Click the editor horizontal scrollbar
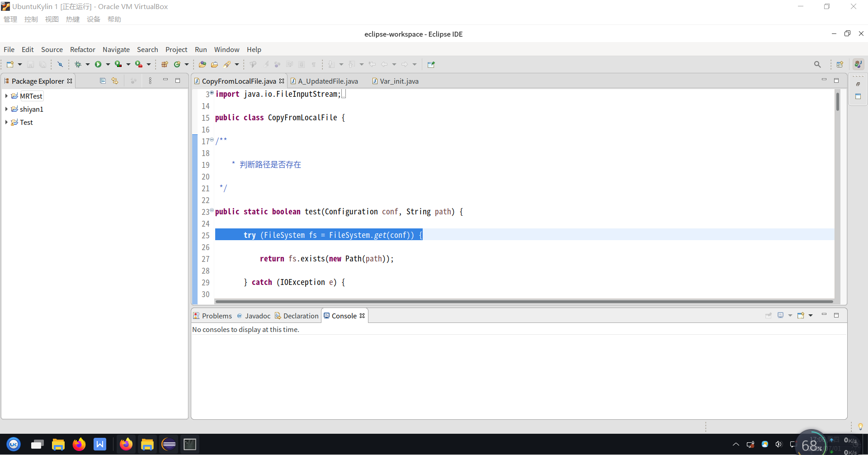 (524, 301)
